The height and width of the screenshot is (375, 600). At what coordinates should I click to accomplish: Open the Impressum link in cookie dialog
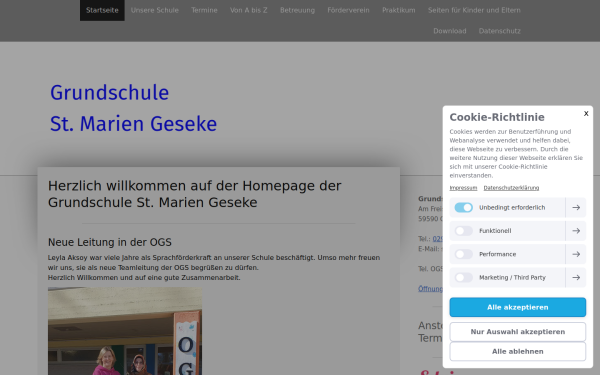click(x=463, y=188)
